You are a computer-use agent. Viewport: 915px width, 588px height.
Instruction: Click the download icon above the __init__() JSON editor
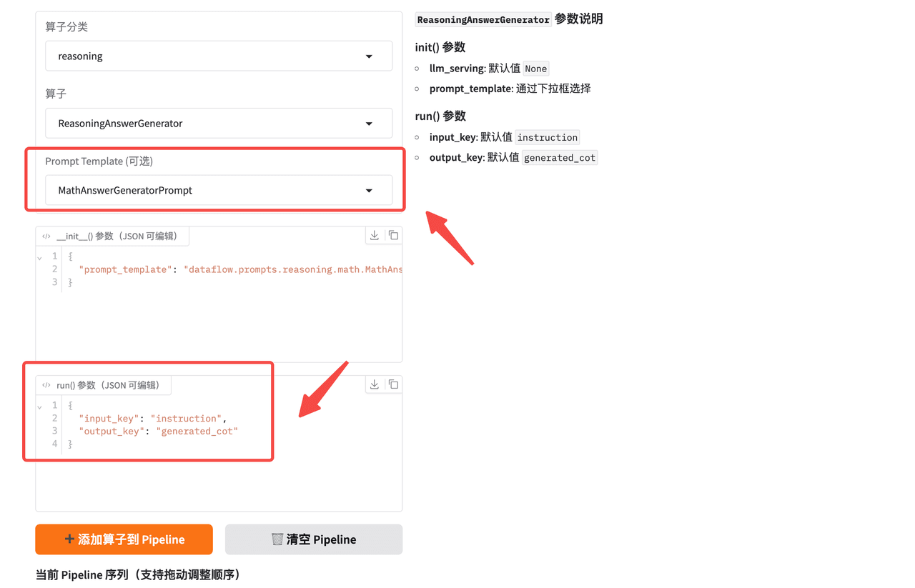(x=374, y=235)
